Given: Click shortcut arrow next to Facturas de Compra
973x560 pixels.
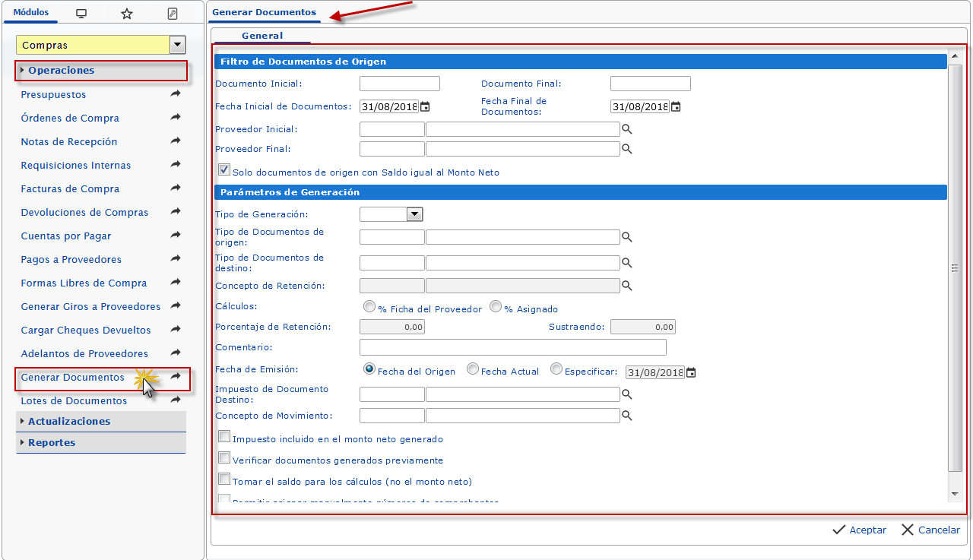Looking at the screenshot, I should coord(176,188).
